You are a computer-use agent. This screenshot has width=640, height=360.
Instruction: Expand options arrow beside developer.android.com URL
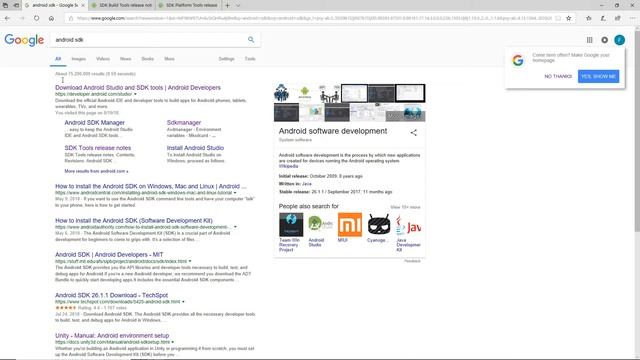135,94
